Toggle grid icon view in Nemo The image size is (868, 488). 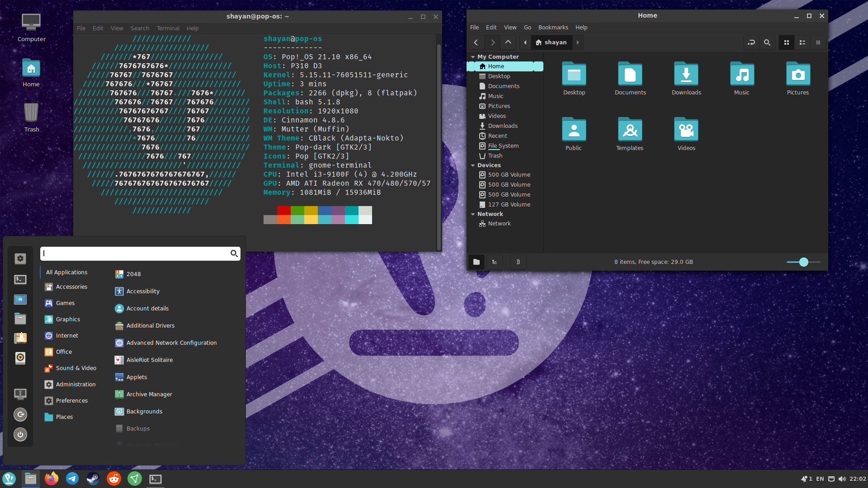click(787, 42)
